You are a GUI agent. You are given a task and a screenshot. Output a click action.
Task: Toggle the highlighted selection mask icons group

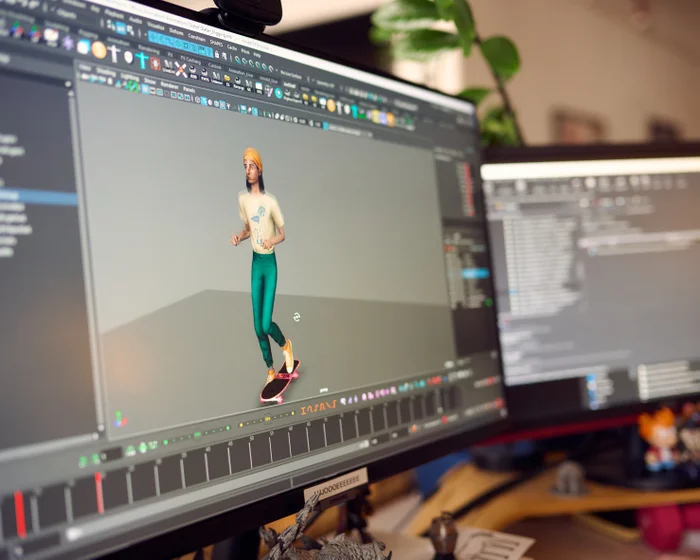point(180,45)
